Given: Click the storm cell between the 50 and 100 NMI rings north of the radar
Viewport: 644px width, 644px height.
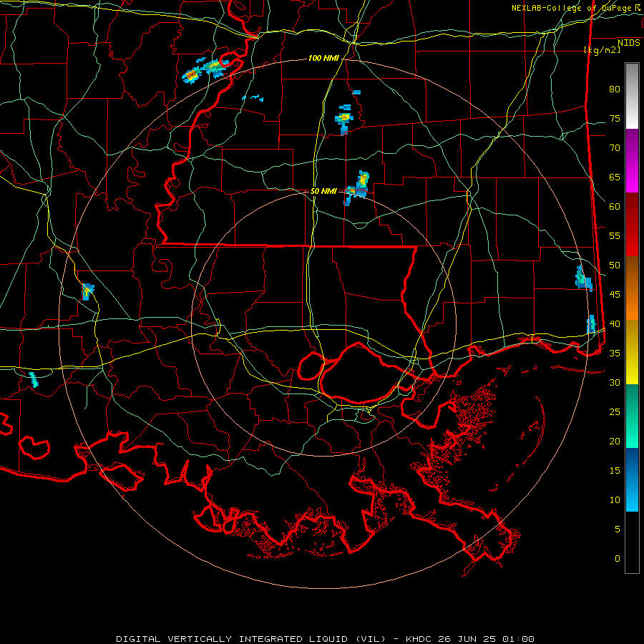Looking at the screenshot, I should pyautogui.click(x=344, y=119).
